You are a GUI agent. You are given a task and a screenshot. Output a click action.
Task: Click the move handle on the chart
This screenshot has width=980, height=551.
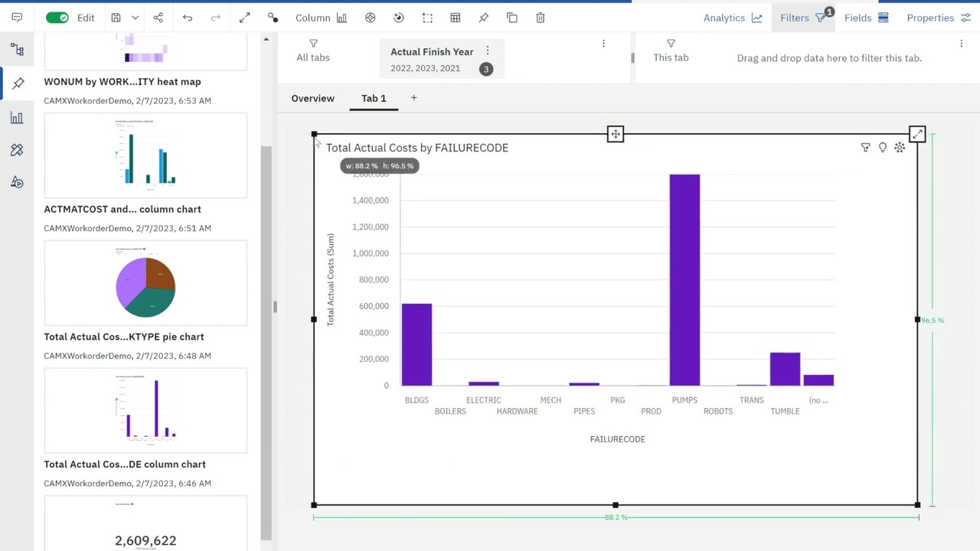tap(616, 135)
